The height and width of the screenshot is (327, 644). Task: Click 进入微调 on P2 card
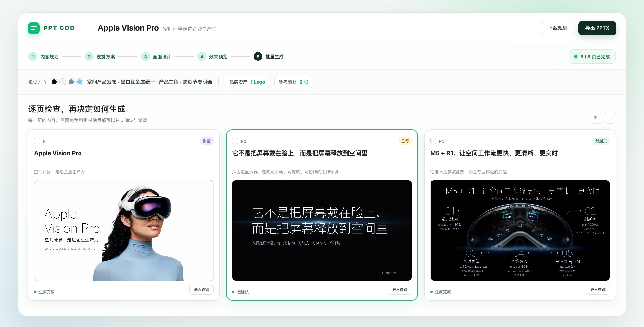(400, 290)
